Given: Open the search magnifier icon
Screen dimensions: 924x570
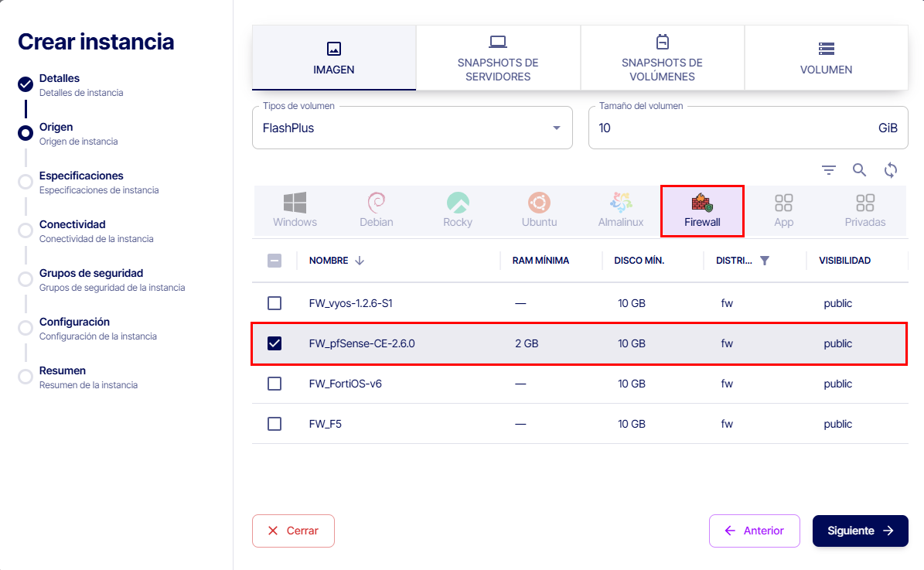Looking at the screenshot, I should (860, 170).
